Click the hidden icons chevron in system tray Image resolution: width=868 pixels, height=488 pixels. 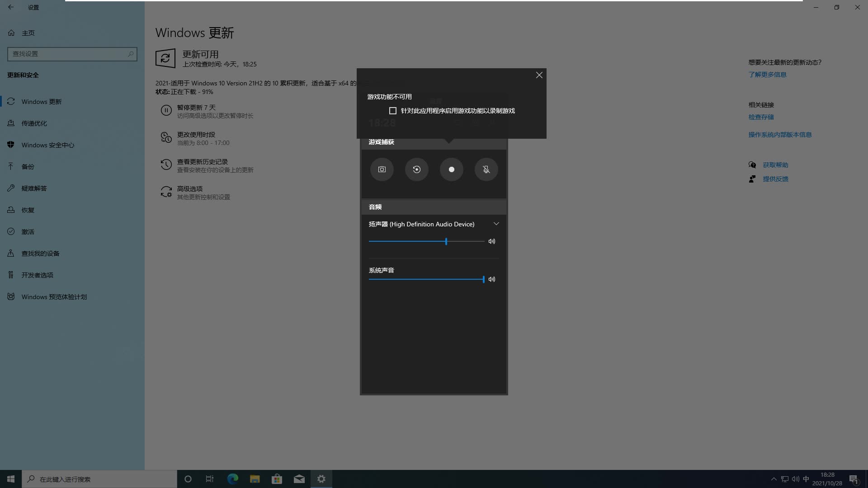[773, 479]
